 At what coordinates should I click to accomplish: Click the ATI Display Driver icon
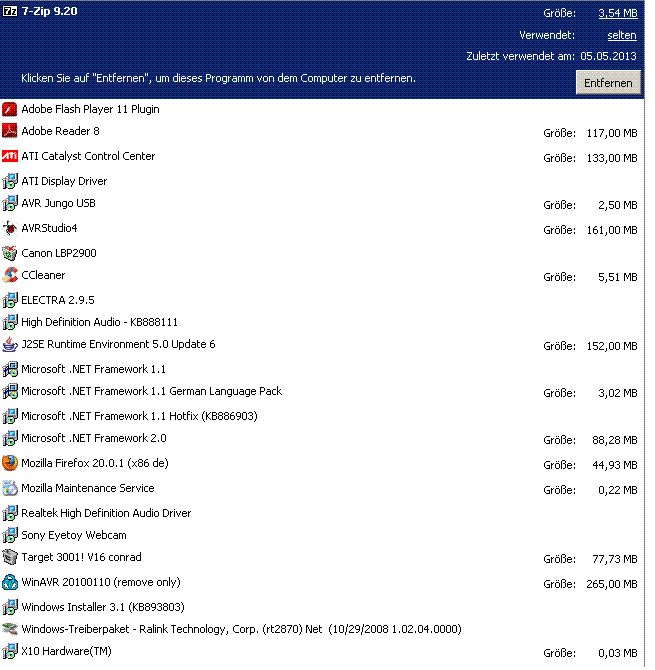click(x=9, y=181)
